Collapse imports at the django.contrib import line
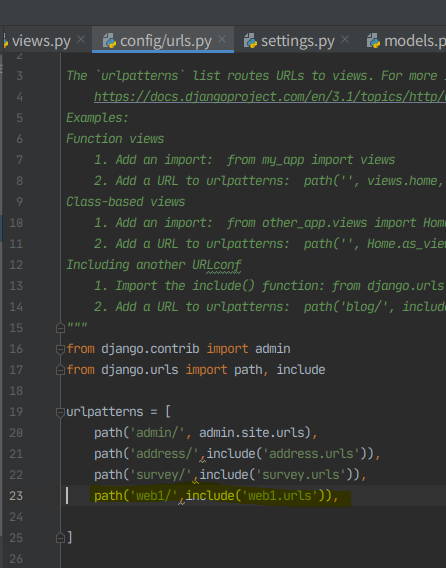The image size is (446, 568). click(60, 349)
